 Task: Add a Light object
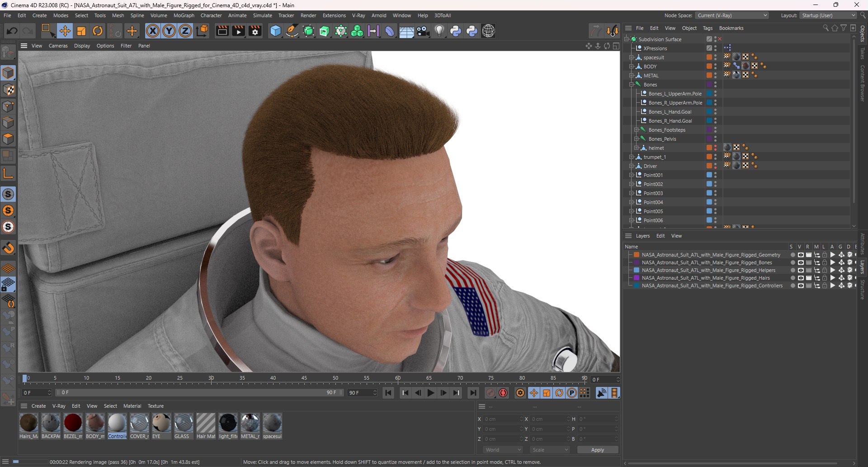click(x=439, y=31)
